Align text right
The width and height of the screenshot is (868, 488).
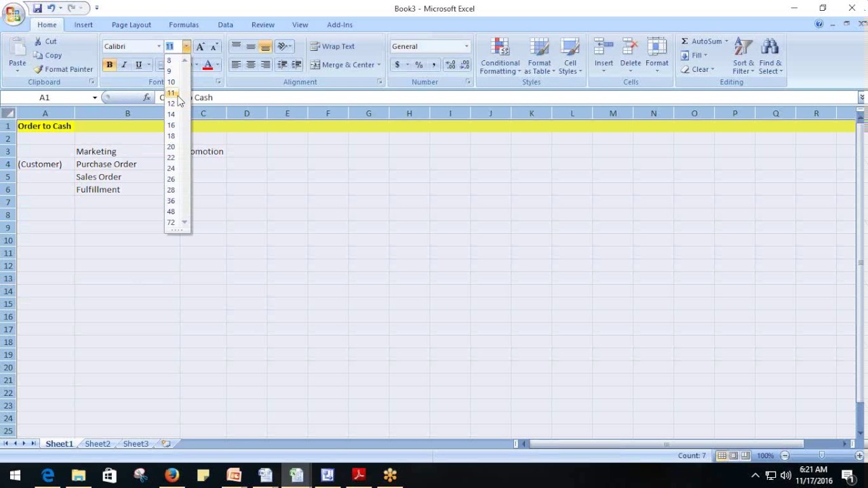[x=265, y=64]
